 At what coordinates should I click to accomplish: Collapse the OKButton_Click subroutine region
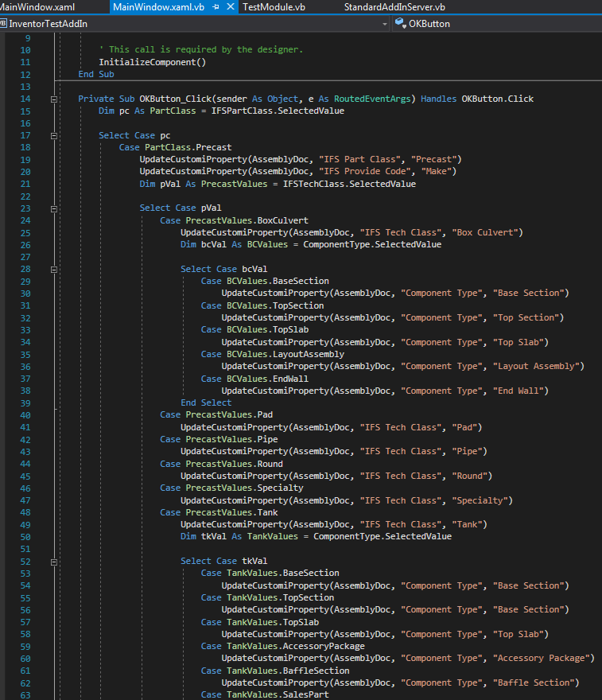point(54,99)
